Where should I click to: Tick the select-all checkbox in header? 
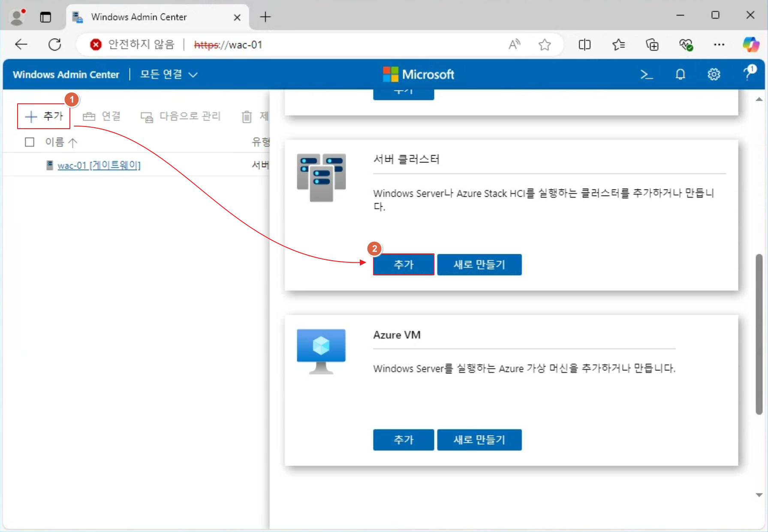(30, 142)
